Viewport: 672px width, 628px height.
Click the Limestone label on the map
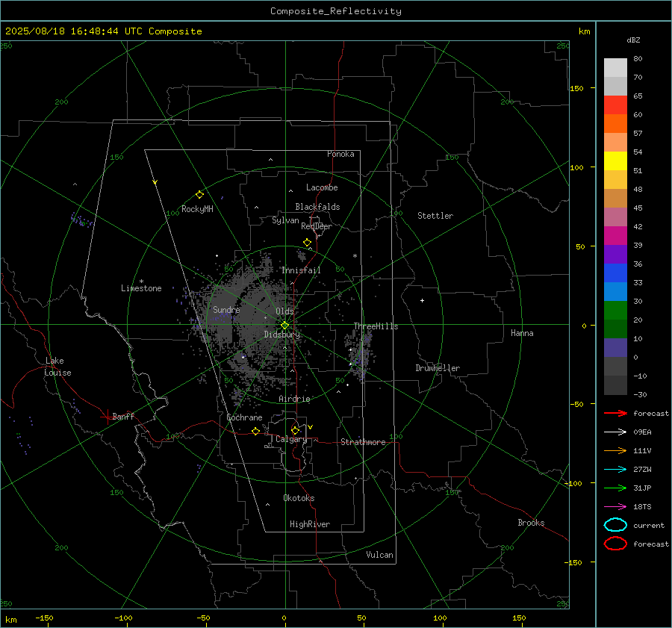point(141,288)
